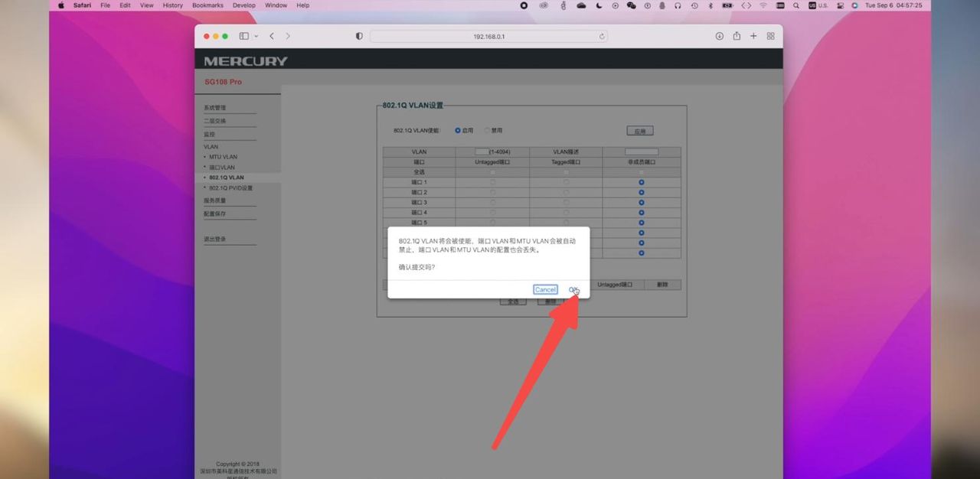Screen dimensions: 980x479
Task: Click the battery status icon
Action: pyautogui.click(x=727, y=5)
